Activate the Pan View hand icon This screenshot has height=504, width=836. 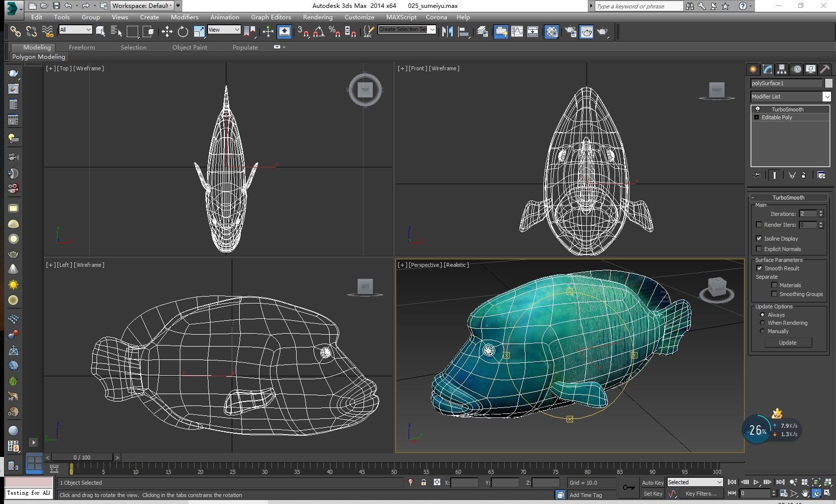[x=805, y=493]
